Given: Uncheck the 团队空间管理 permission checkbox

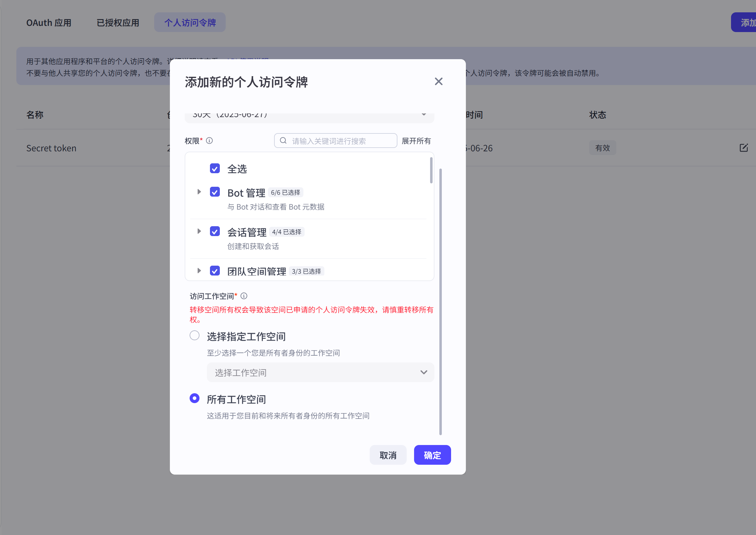Looking at the screenshot, I should 215,271.
